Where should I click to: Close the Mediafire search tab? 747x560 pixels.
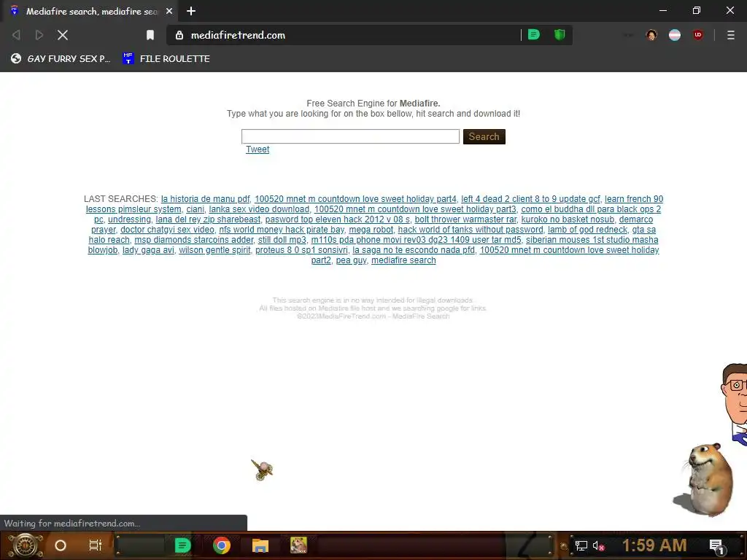tap(169, 11)
